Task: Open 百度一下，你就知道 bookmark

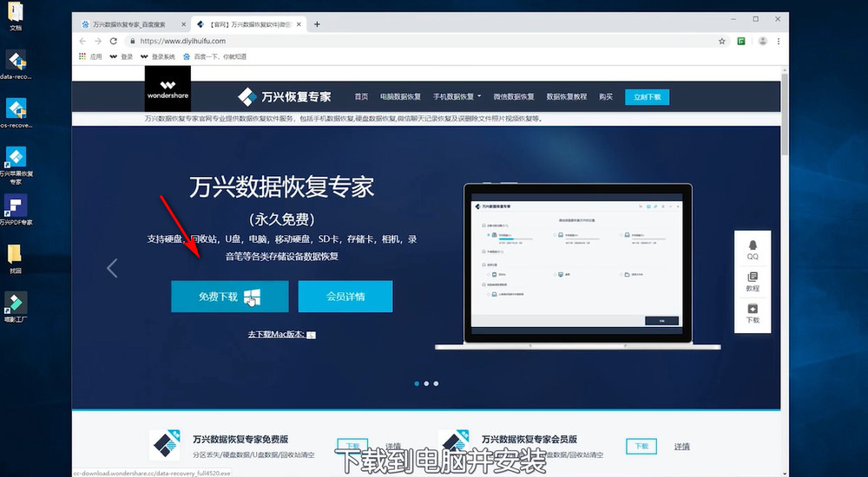Action: [214, 56]
